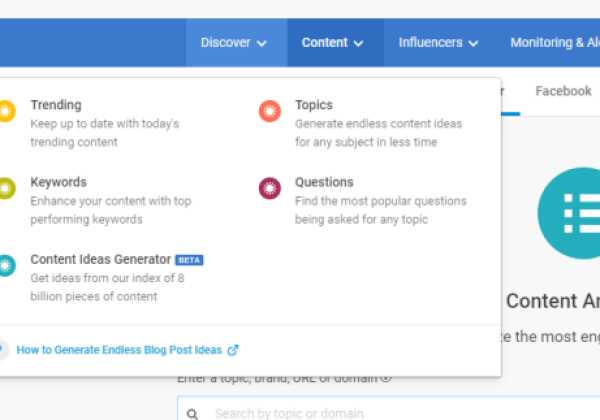Click the red Topics icon
600x420 pixels.
pyautogui.click(x=269, y=111)
